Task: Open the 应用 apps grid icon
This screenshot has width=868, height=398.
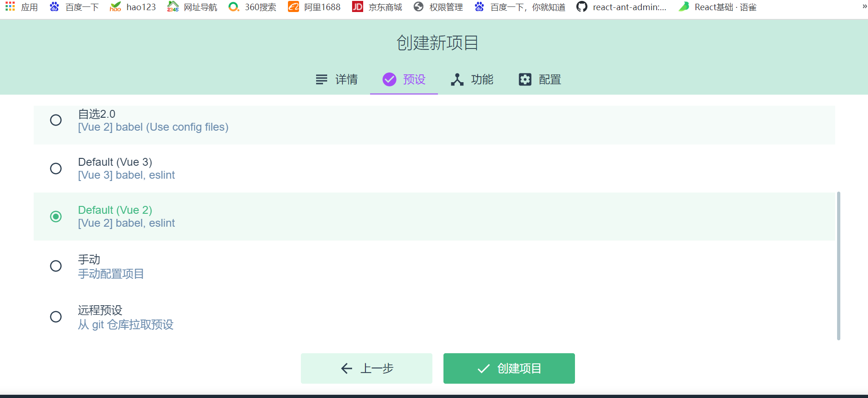Action: coord(10,7)
